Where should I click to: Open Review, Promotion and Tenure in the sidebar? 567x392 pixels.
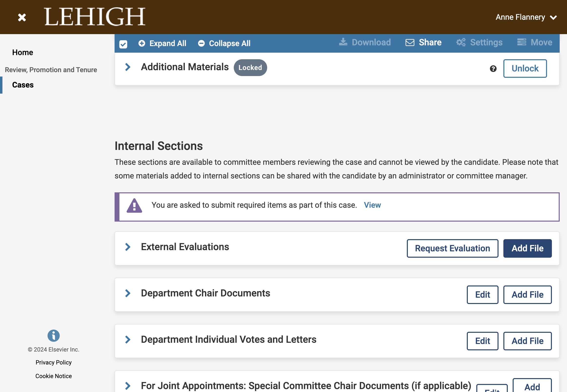tap(51, 70)
